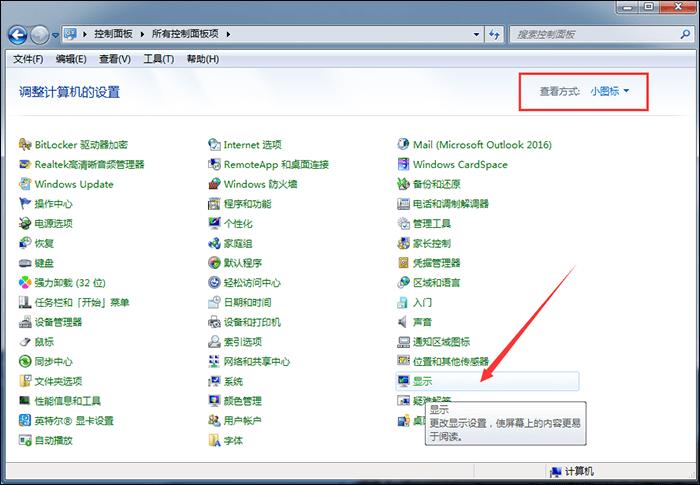700x485 pixels.
Task: Click the Internet 选项 icon
Action: pos(214,145)
